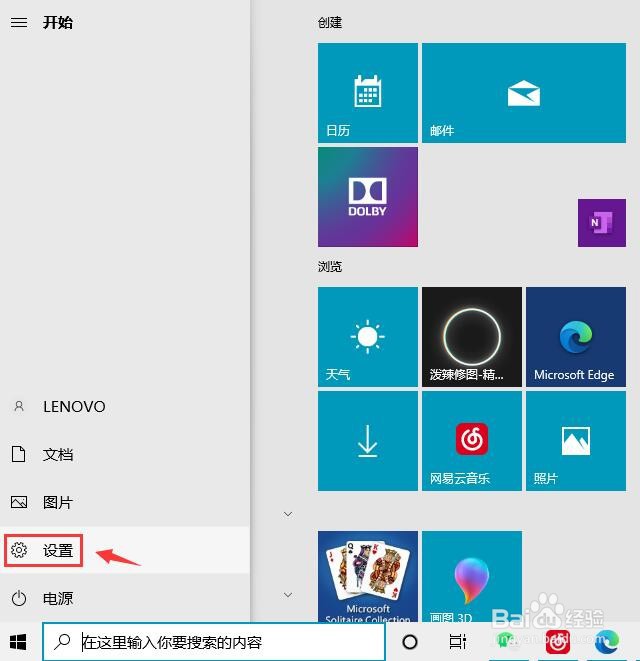This screenshot has height=661, width=640.
Task: Open the Microsoft Edge tile
Action: pos(576,337)
